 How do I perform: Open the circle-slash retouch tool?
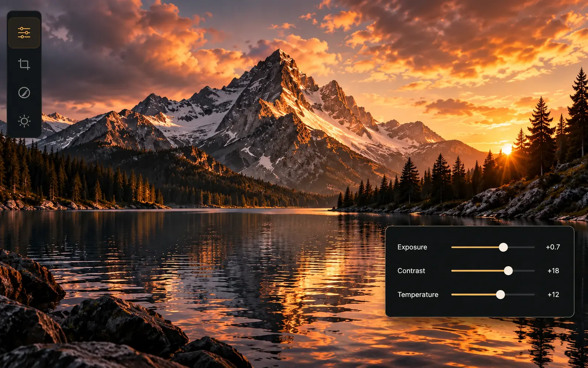click(24, 92)
